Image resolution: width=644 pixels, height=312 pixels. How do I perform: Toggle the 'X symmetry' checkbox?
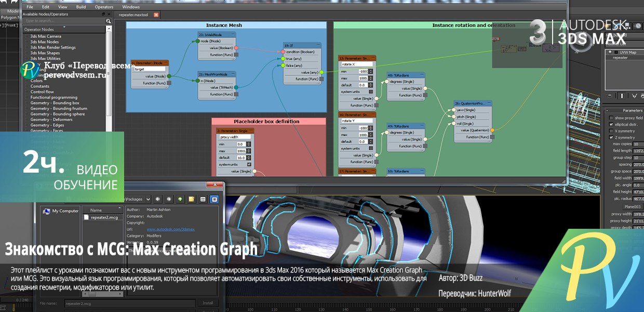[x=611, y=131]
